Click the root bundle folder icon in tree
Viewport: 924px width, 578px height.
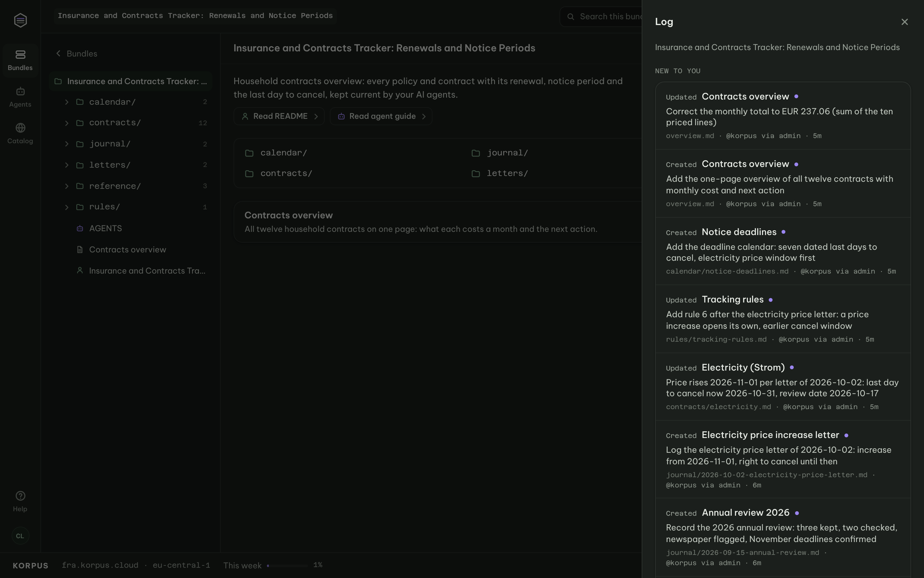click(58, 81)
